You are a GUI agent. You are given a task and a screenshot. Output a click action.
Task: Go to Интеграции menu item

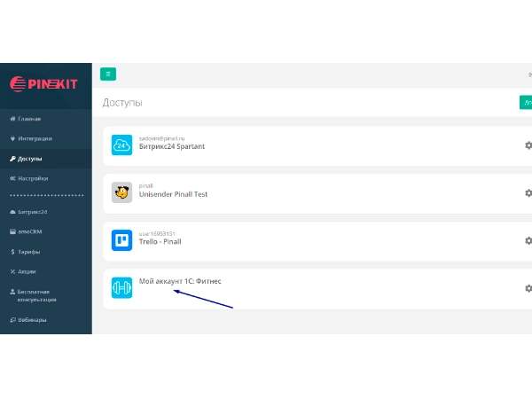[x=35, y=138]
